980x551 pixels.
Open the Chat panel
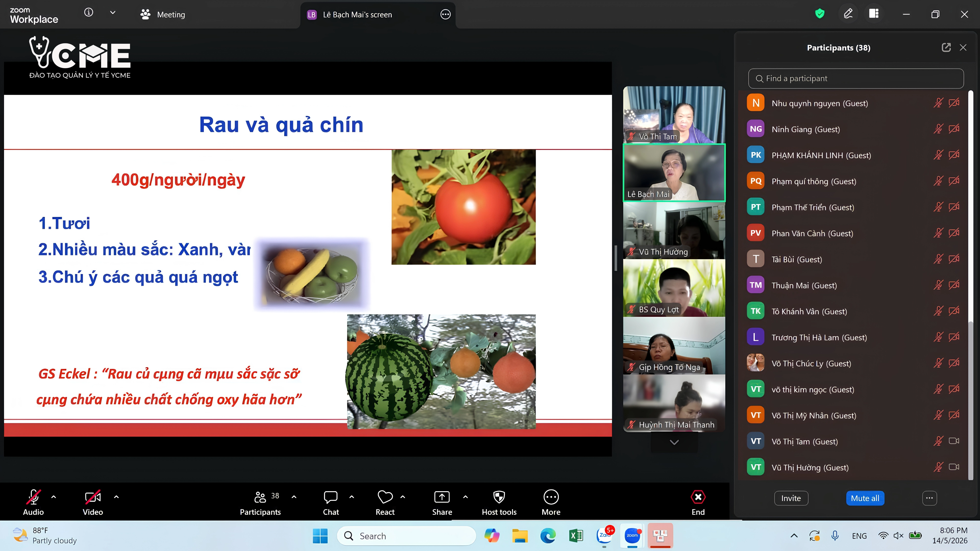pyautogui.click(x=331, y=502)
